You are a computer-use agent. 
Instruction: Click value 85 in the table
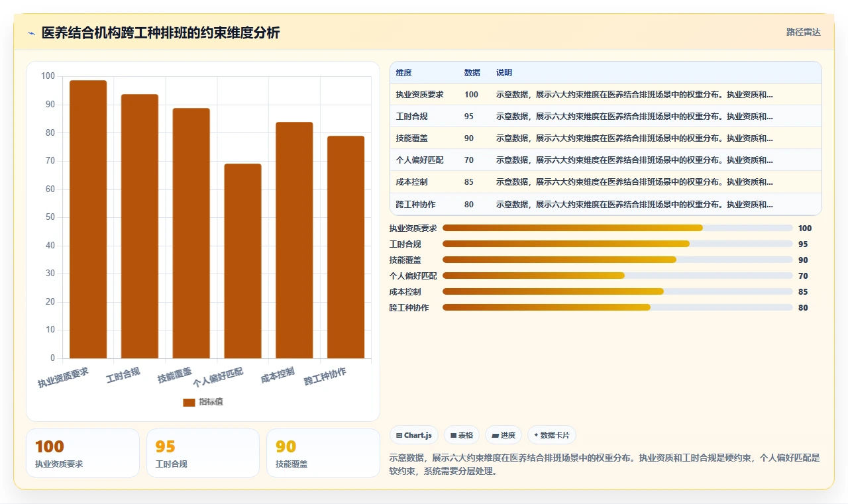[x=469, y=182]
